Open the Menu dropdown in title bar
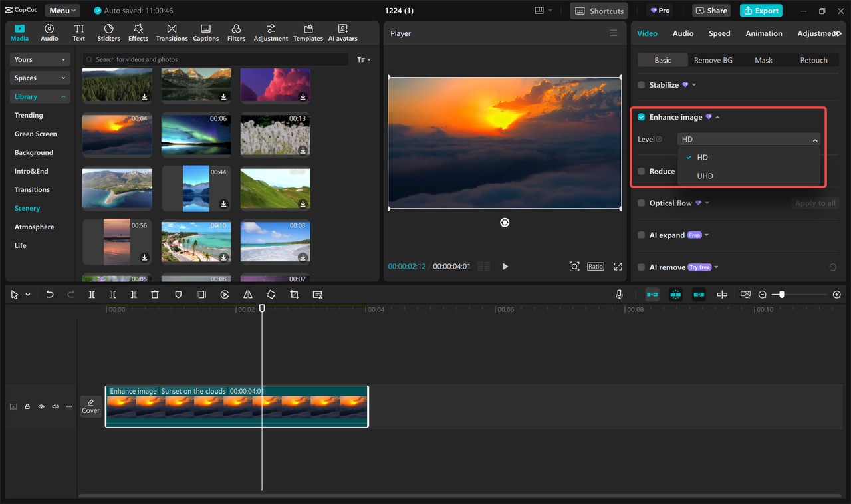The image size is (851, 504). [62, 11]
